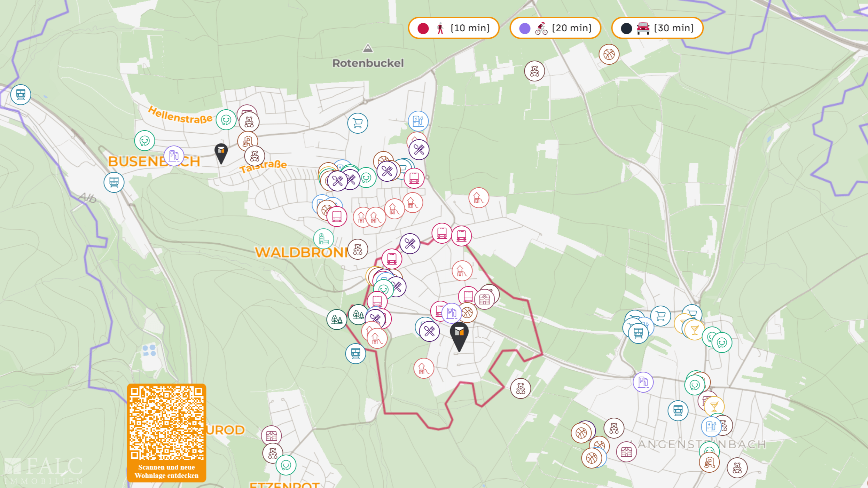Open the doctor marker above Busenbach label
868x488 pixels.
pyautogui.click(x=144, y=141)
